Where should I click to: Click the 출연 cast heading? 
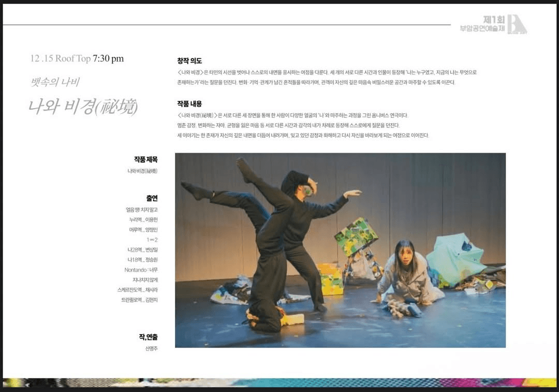point(152,198)
